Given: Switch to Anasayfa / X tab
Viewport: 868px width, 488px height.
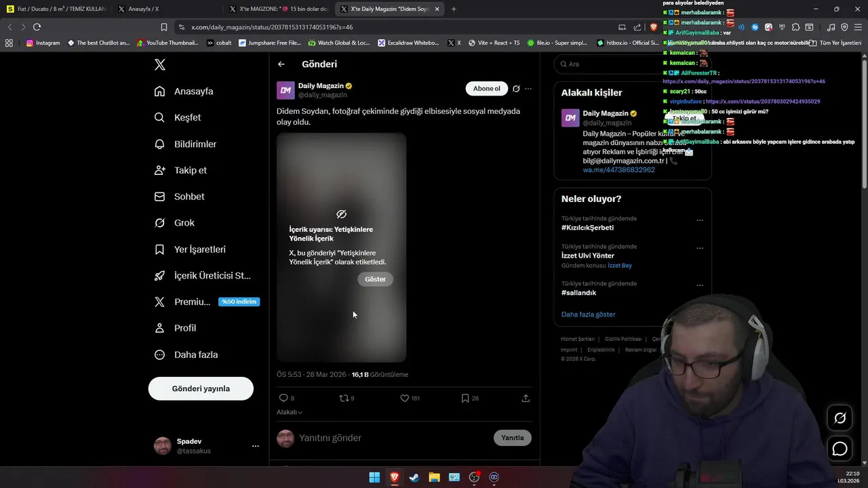Looking at the screenshot, I should (167, 9).
